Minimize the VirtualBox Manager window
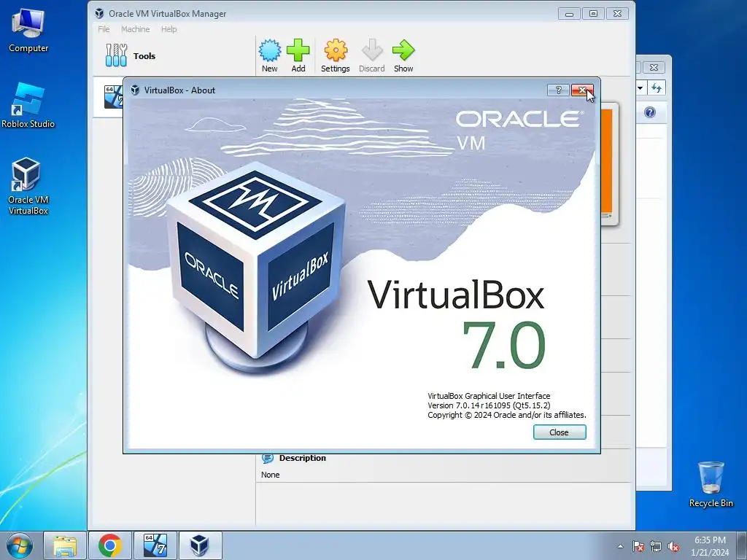This screenshot has height=560, width=747. (x=569, y=14)
